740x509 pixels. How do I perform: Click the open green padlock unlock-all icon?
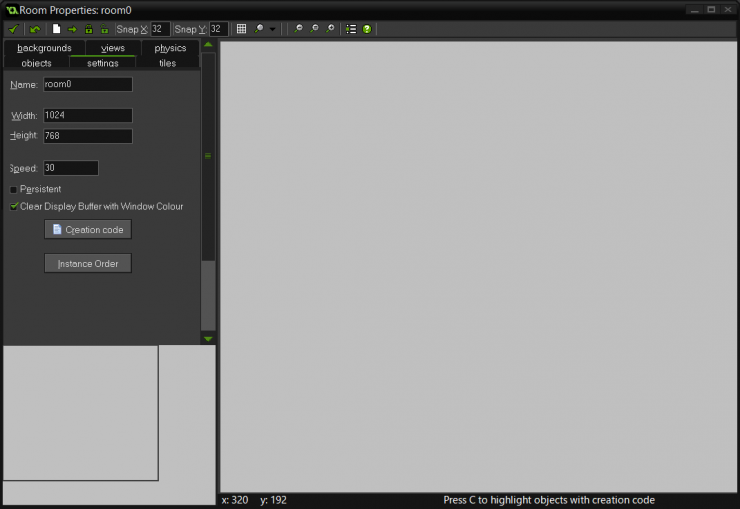104,29
